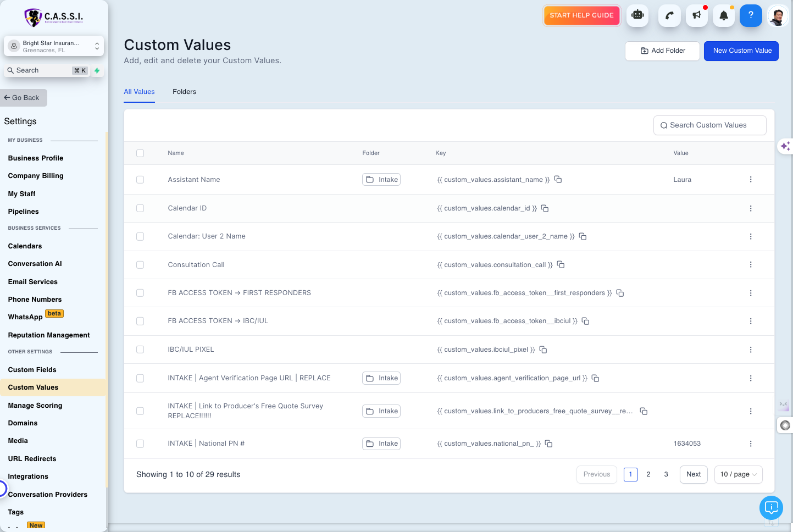
Task: Check the Consultation Call row checkbox
Action: click(x=140, y=265)
